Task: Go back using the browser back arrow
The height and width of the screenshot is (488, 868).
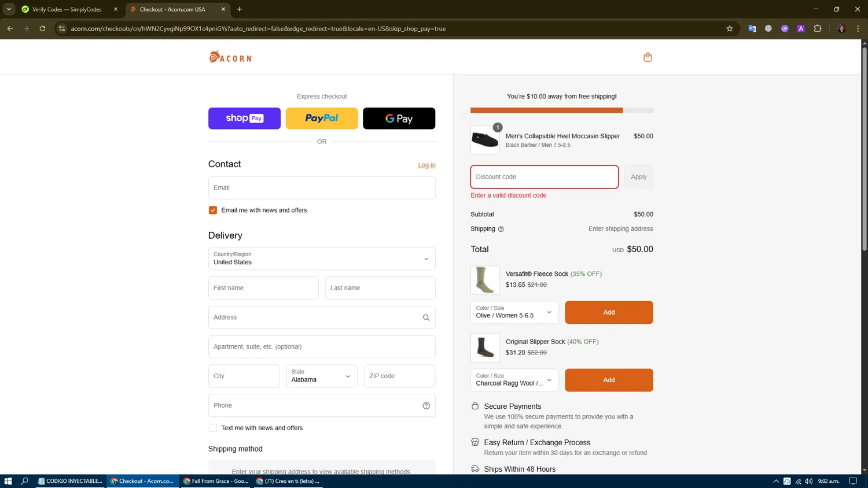Action: 10,28
